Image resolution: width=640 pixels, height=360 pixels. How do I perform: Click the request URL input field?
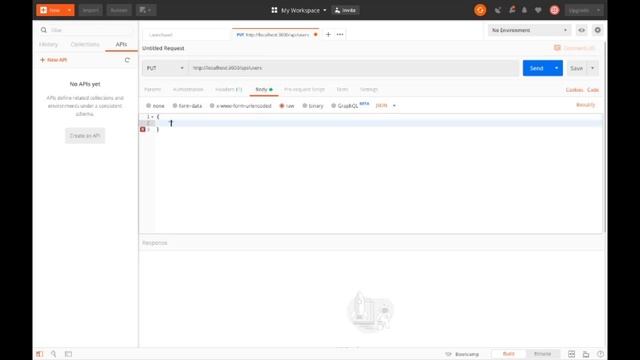pyautogui.click(x=353, y=68)
